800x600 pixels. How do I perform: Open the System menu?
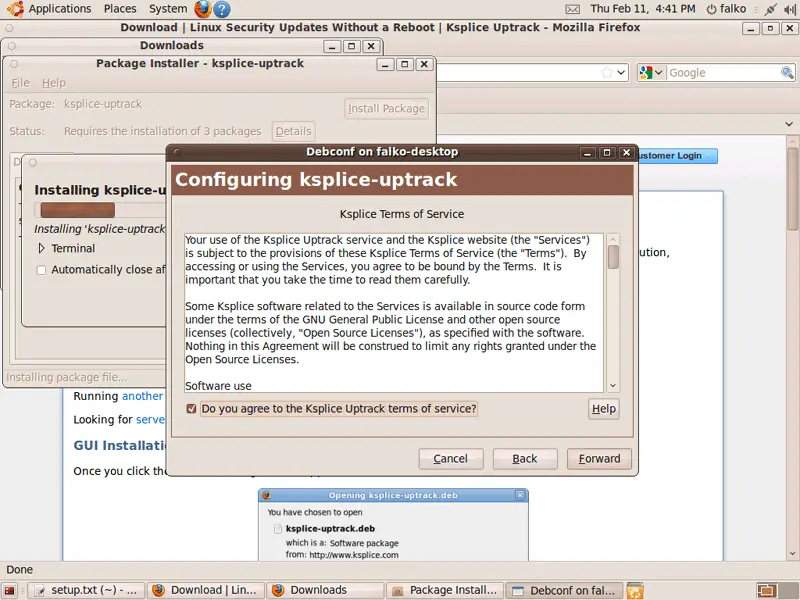coord(168,9)
